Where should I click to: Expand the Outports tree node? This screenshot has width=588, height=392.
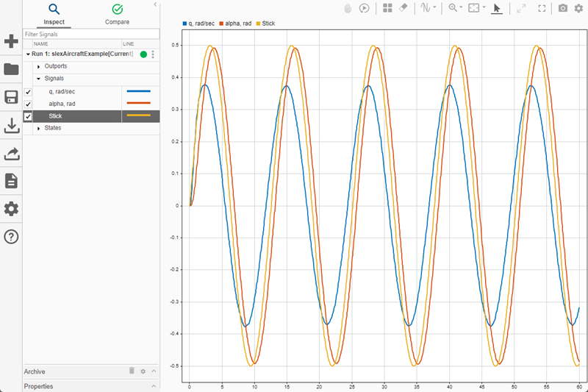coord(38,66)
